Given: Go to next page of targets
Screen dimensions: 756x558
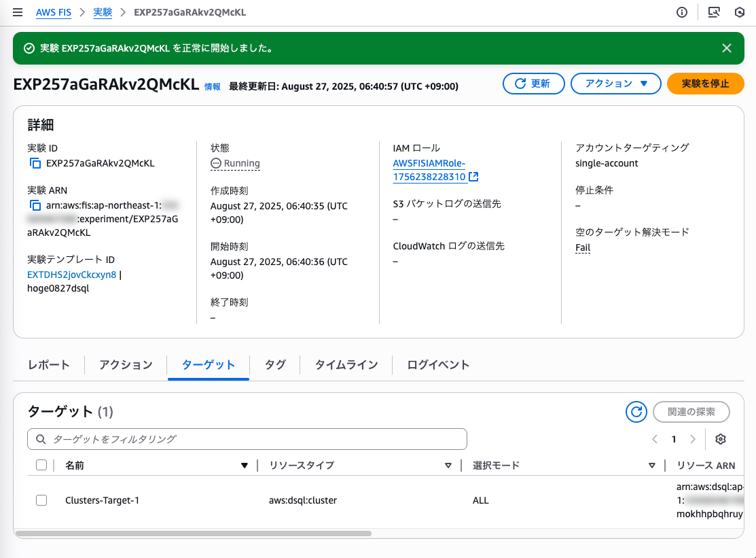Looking at the screenshot, I should [693, 439].
